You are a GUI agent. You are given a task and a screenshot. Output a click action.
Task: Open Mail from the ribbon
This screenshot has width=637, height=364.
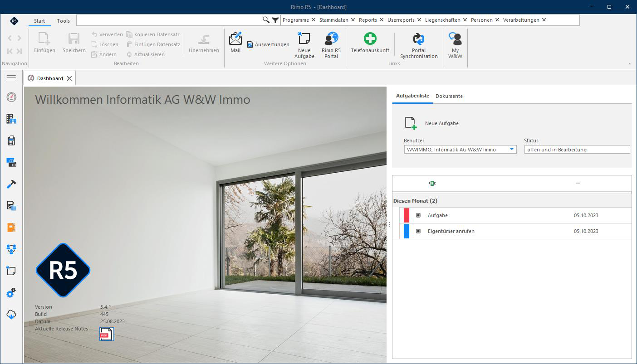pyautogui.click(x=235, y=42)
